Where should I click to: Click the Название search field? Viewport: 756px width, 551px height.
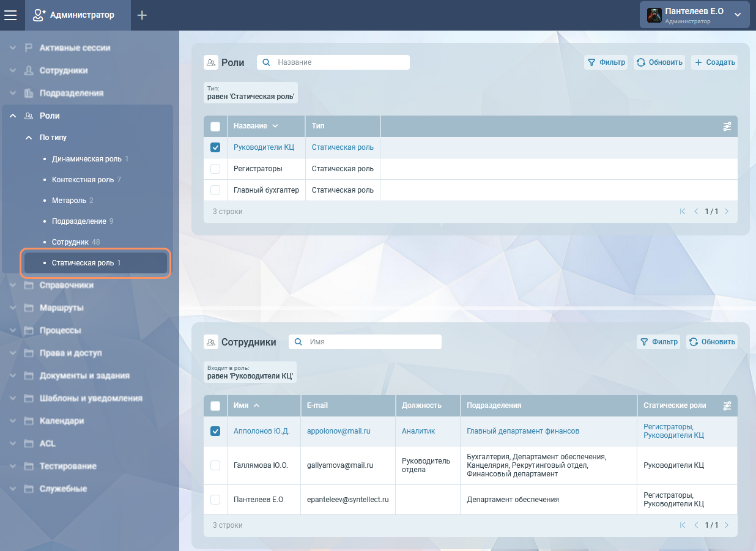[x=339, y=62]
